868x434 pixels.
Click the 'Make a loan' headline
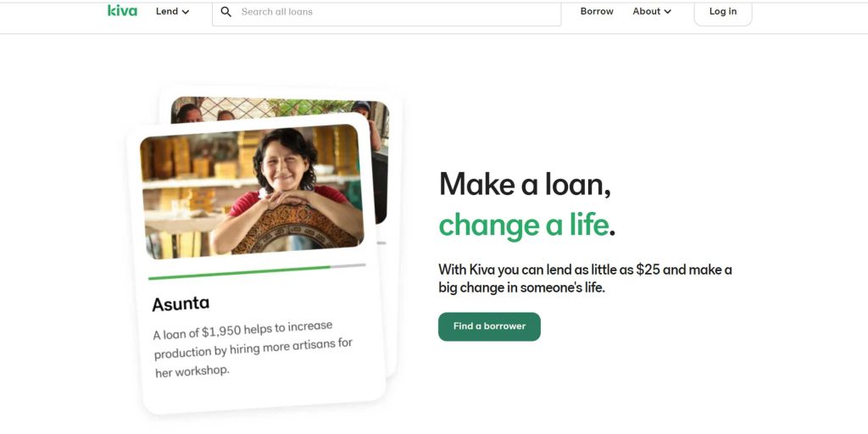click(525, 184)
